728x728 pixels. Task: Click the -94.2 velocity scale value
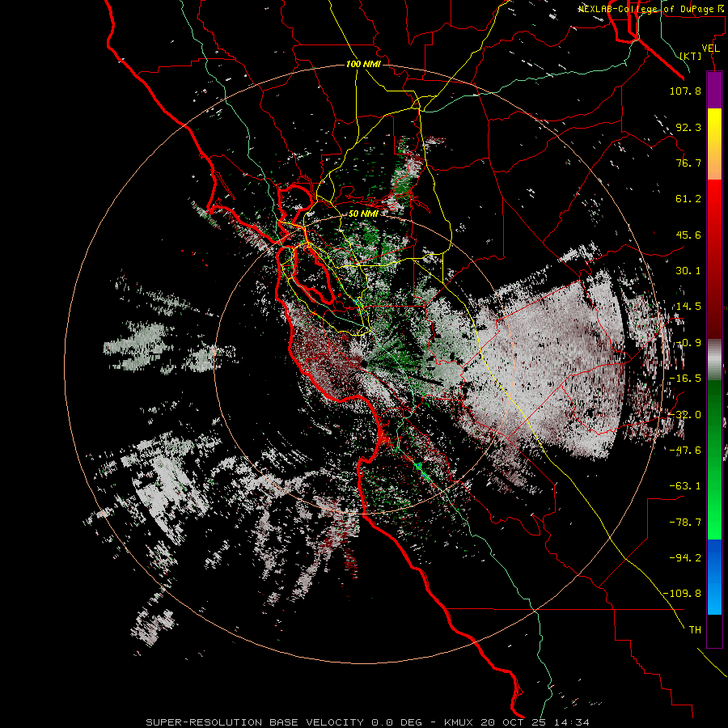685,558
